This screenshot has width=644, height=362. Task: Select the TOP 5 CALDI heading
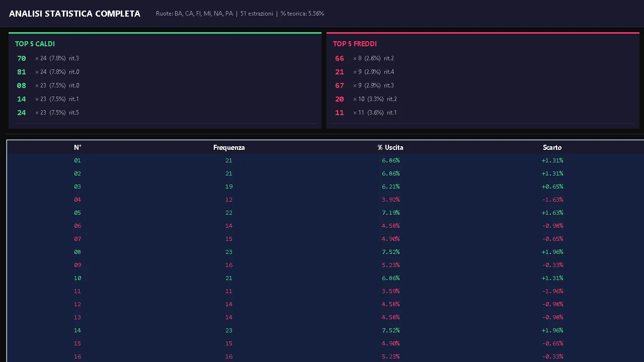35,44
